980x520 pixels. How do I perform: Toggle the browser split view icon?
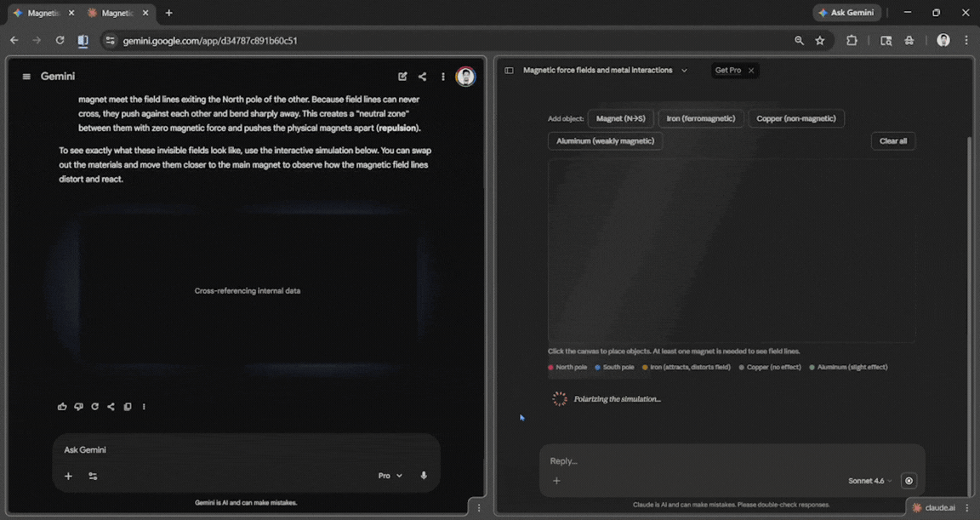(83, 41)
